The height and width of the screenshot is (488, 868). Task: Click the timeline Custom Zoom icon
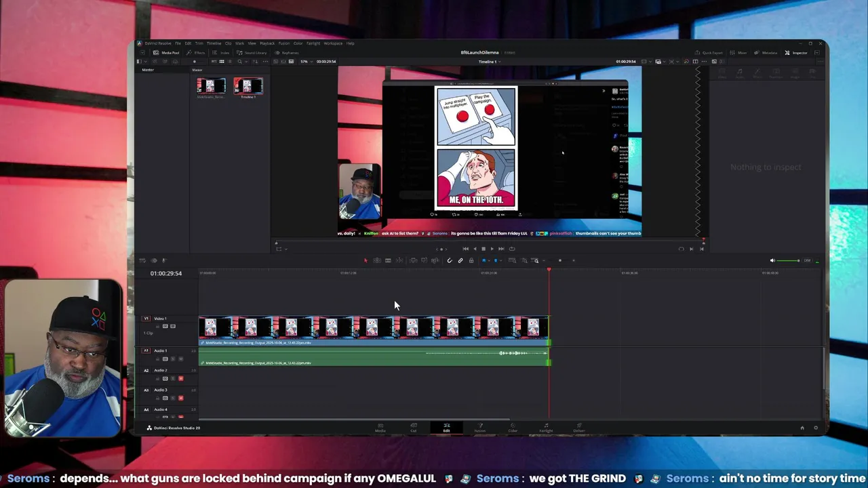[x=534, y=260]
